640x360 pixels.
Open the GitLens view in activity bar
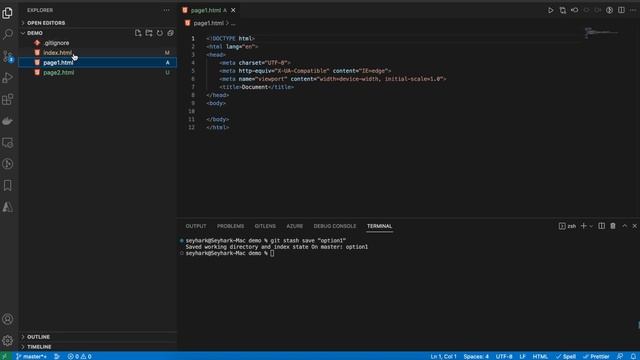tap(7, 164)
